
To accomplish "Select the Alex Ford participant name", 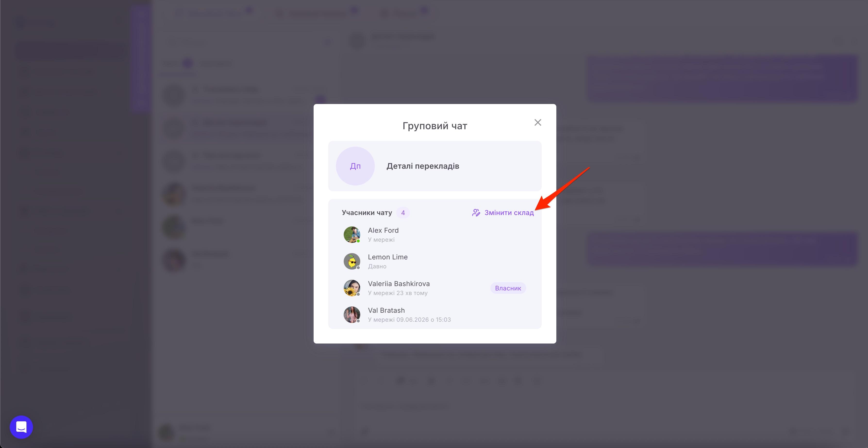I will point(383,230).
